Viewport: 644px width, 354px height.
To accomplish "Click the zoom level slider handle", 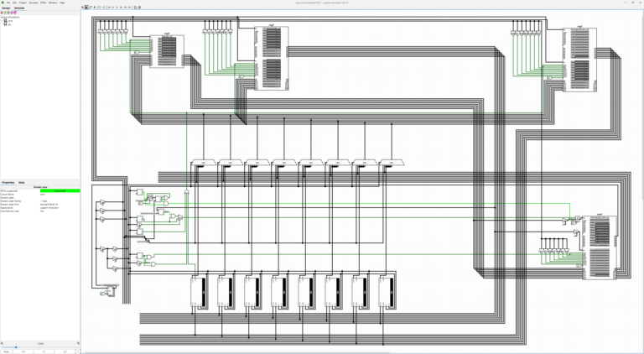I will (x=16, y=347).
